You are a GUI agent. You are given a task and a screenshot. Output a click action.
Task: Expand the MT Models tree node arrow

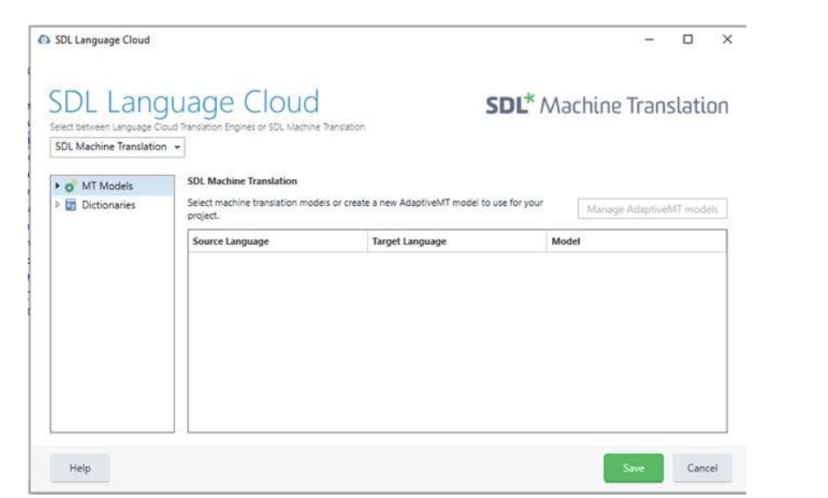[57, 186]
